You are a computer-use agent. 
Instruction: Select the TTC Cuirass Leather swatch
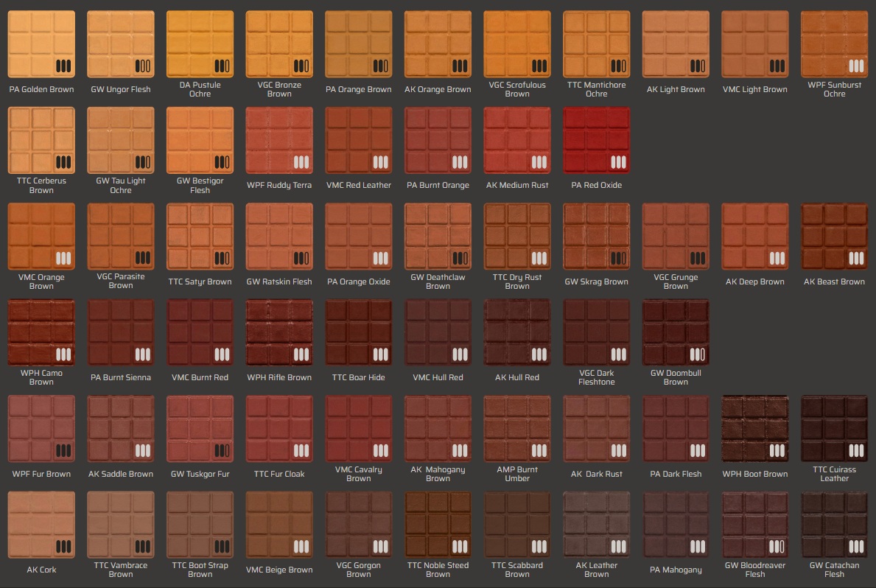[x=834, y=428]
